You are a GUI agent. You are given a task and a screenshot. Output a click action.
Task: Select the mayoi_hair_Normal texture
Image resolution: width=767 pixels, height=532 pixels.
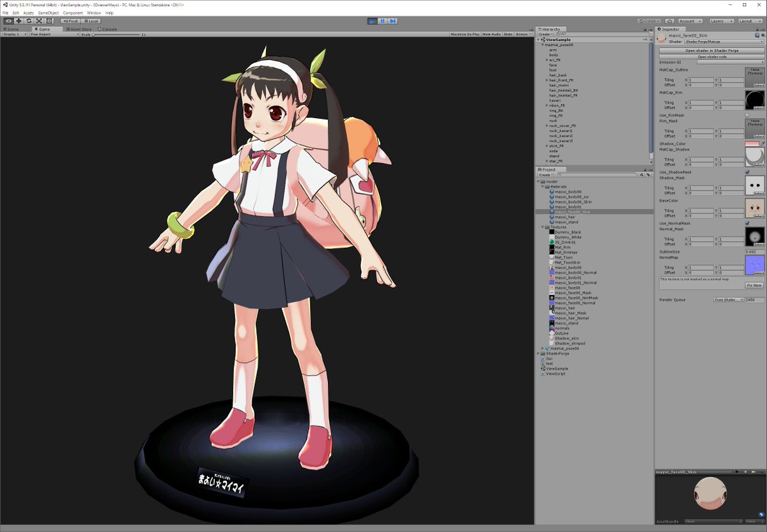click(569, 318)
